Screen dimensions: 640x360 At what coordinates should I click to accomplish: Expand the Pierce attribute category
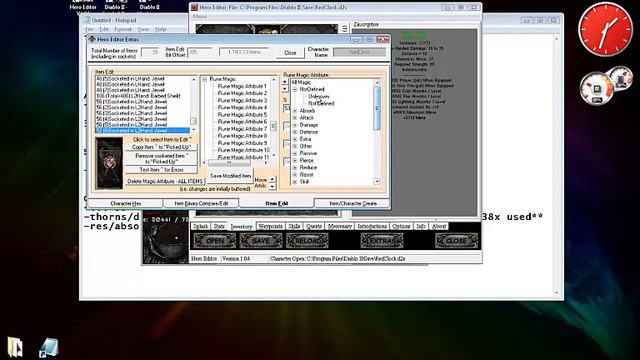click(295, 160)
